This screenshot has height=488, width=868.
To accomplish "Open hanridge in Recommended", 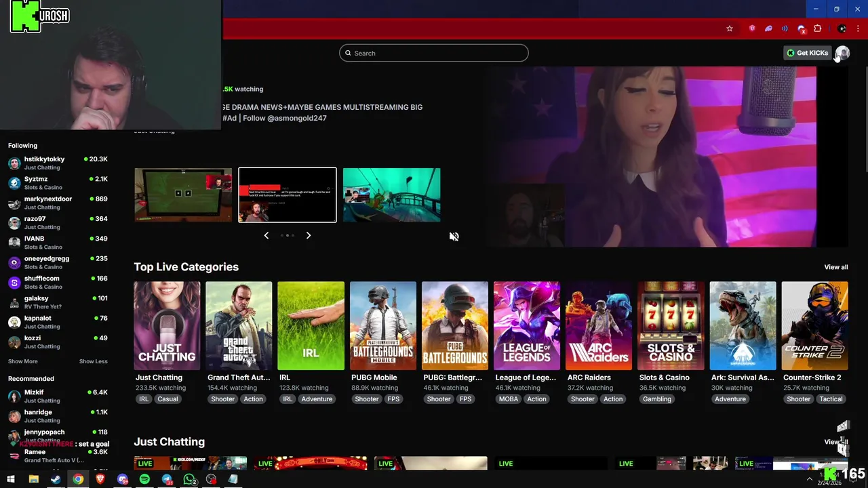I will (58, 415).
